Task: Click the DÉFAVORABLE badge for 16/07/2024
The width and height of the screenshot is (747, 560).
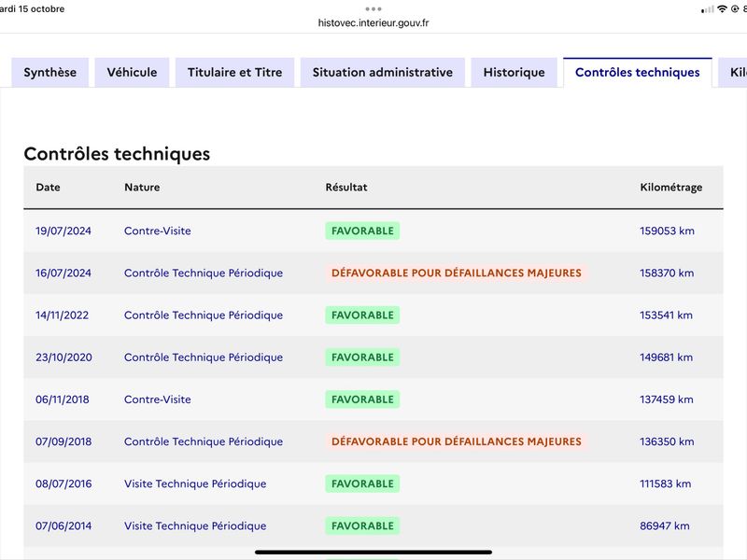Action: (457, 273)
